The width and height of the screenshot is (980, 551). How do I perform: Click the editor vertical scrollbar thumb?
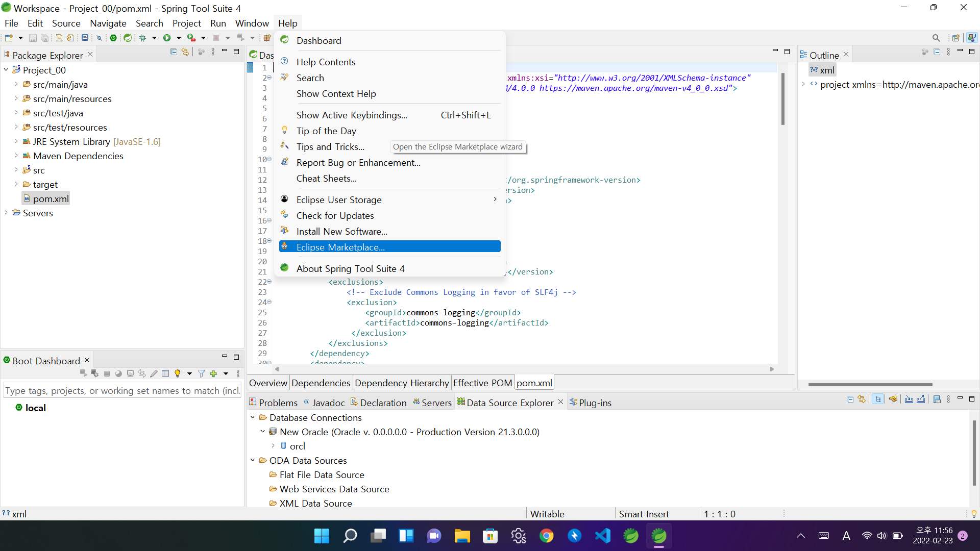[x=782, y=99]
